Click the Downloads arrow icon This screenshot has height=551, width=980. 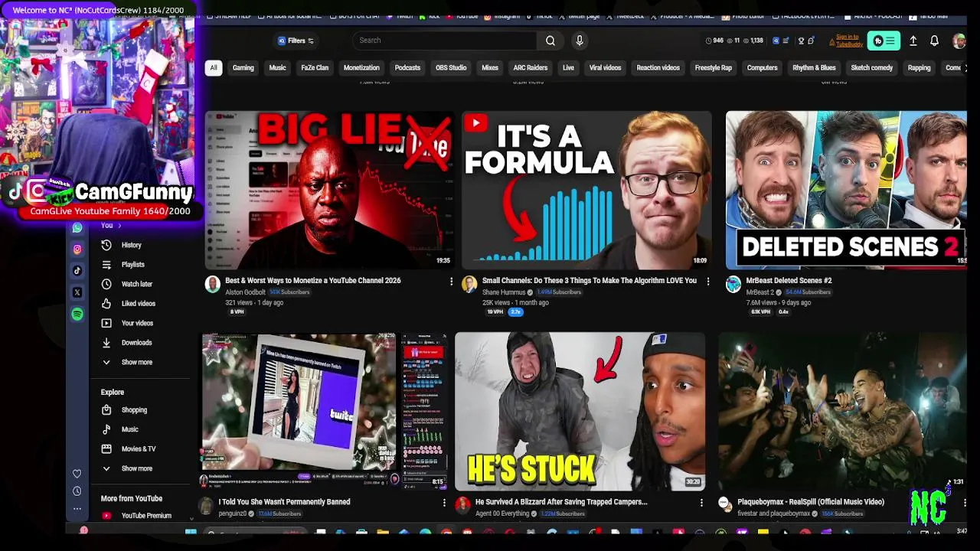tap(106, 343)
